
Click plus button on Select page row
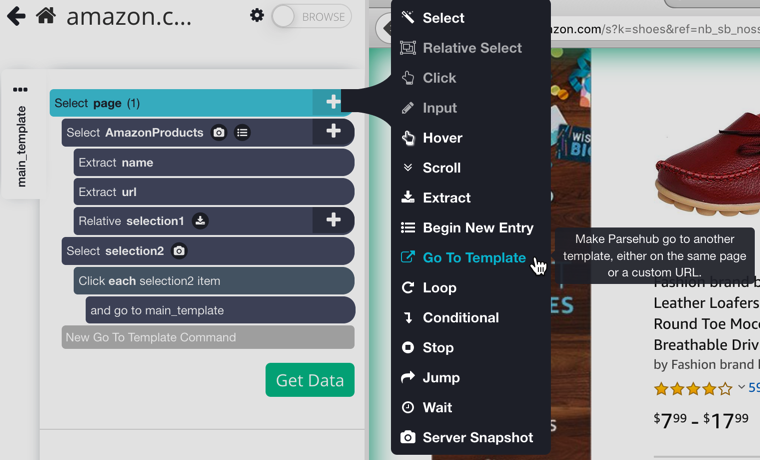[x=333, y=102]
